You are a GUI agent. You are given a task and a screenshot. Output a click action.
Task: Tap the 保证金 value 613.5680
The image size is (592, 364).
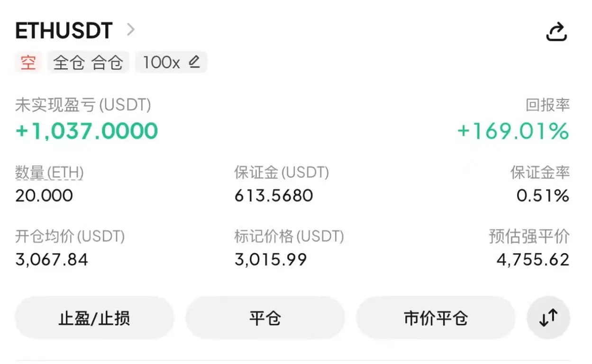coord(273,195)
